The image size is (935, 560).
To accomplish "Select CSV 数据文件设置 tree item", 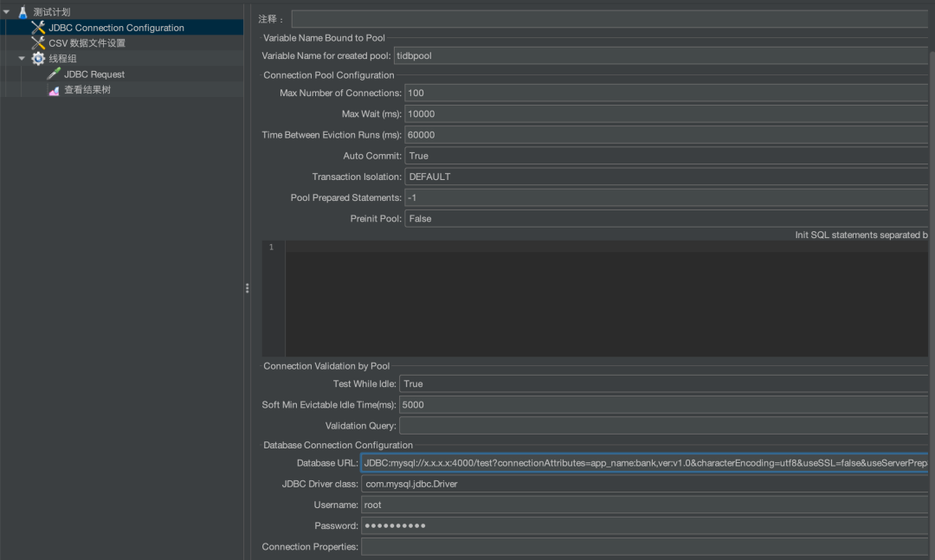I will coord(87,43).
